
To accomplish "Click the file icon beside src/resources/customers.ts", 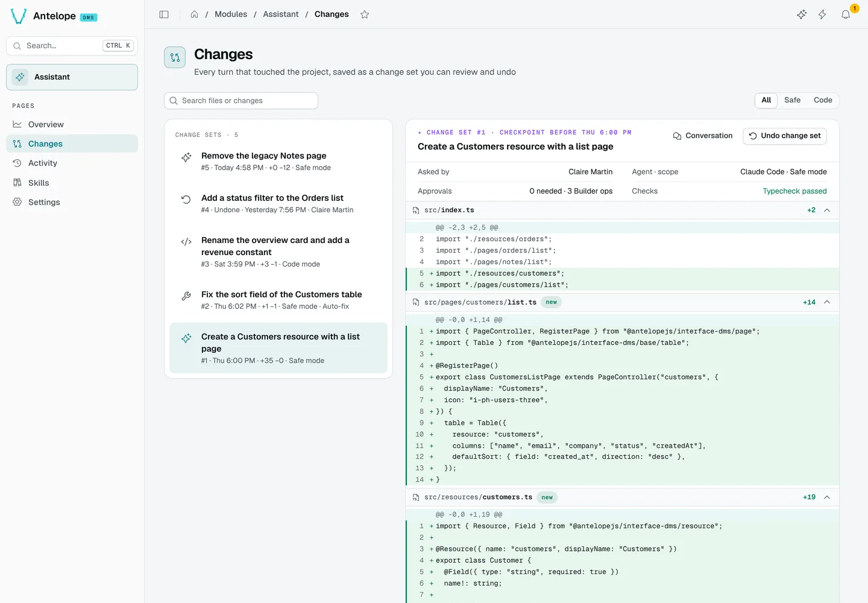I will click(x=416, y=497).
